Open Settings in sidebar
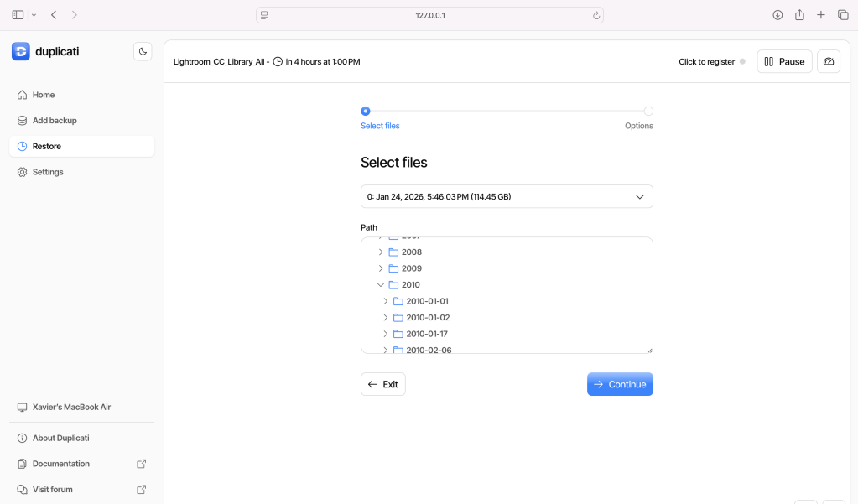Screen dimensions: 858x504 click(48, 172)
